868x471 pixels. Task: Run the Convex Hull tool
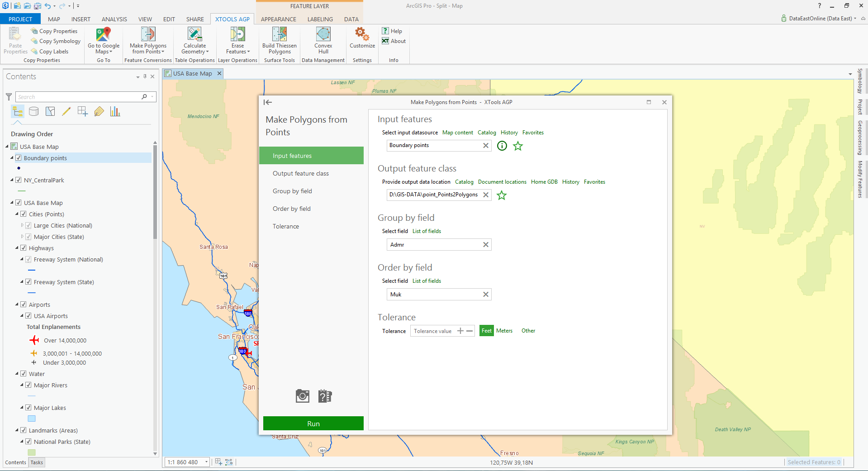click(323, 40)
